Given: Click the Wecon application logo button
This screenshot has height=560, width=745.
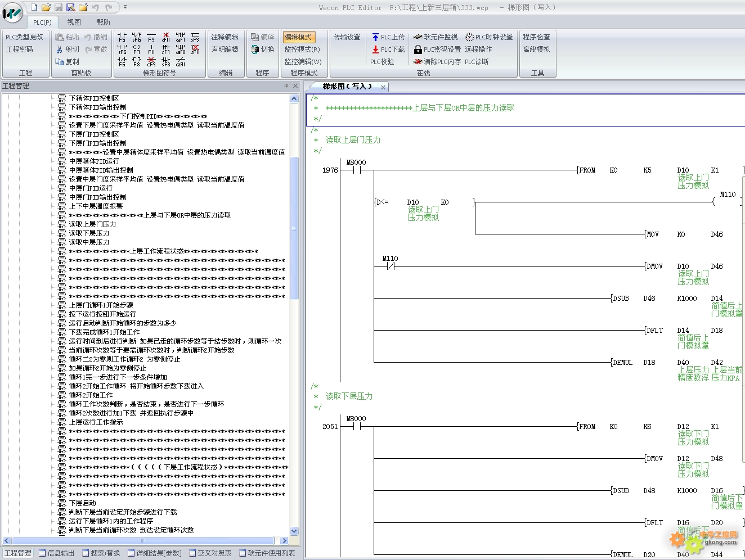Looking at the screenshot, I should [x=12, y=13].
